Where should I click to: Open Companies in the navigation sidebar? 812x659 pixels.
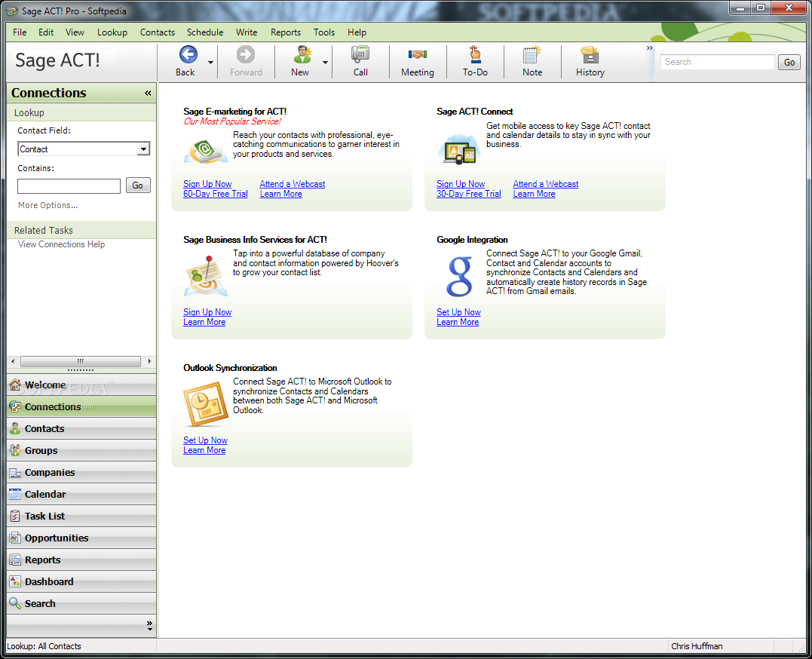(x=81, y=472)
